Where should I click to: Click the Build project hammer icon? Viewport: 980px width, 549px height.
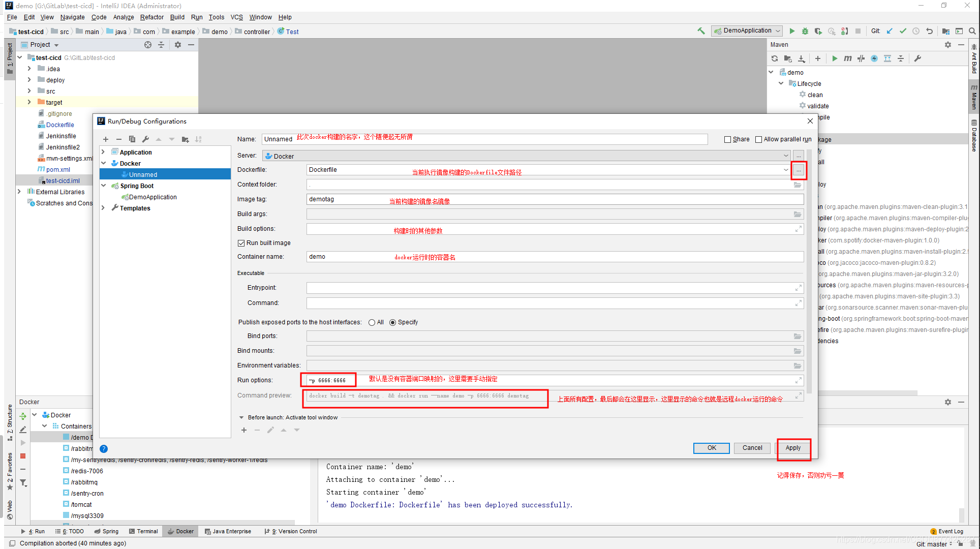tap(701, 31)
